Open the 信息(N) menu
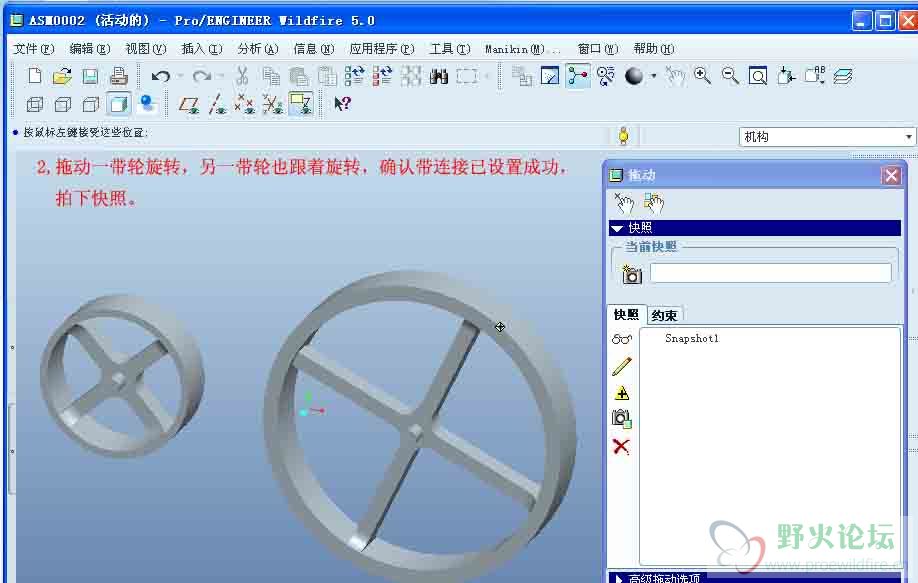The width and height of the screenshot is (918, 583). [x=314, y=49]
